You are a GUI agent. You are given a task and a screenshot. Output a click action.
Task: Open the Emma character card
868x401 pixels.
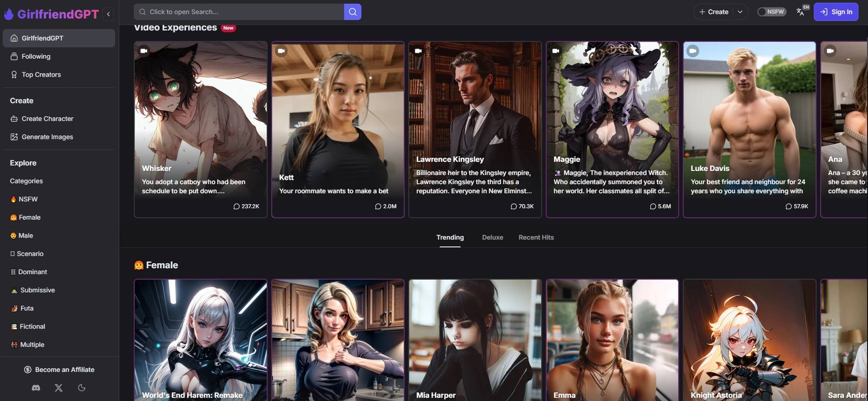coord(612,340)
